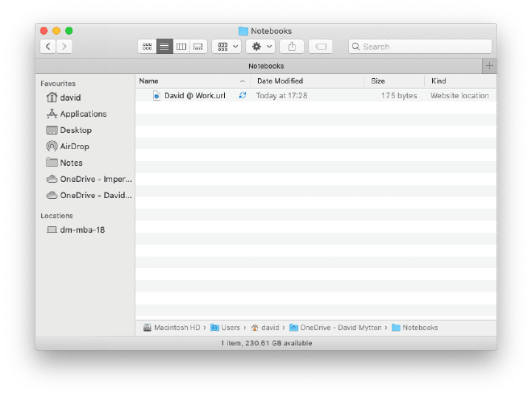This screenshot has height=397, width=532.
Task: Switch to column view
Action: (x=181, y=47)
